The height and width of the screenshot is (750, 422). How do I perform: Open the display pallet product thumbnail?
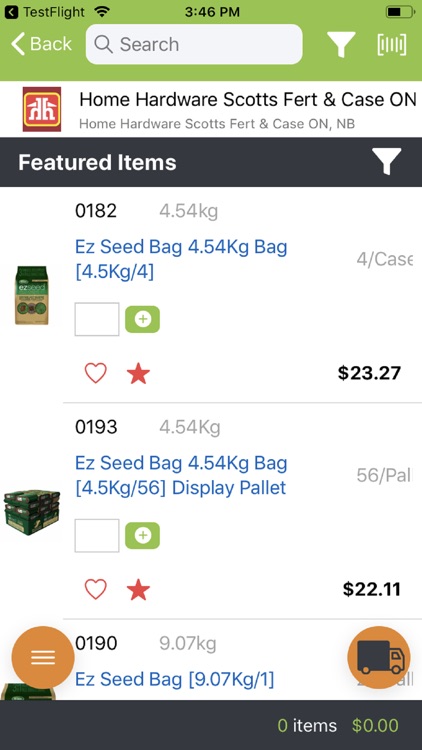(x=32, y=512)
